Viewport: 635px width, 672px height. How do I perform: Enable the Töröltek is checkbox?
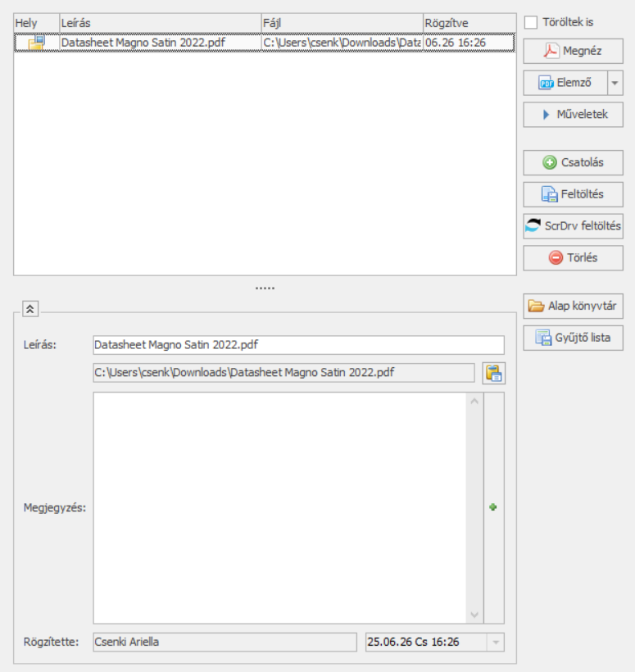click(532, 22)
